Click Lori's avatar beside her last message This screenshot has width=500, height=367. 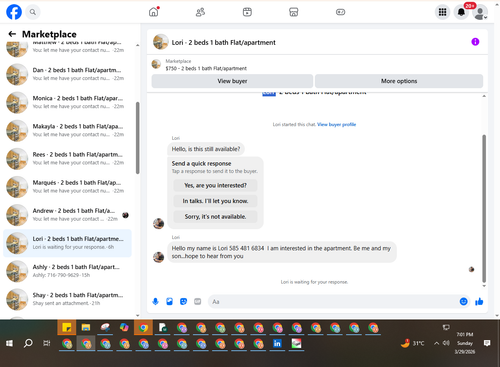158,257
